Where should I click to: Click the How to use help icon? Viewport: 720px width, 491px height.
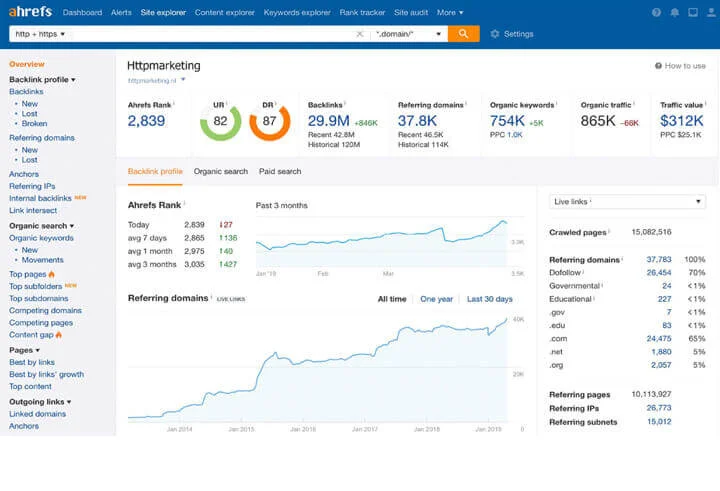click(x=658, y=66)
